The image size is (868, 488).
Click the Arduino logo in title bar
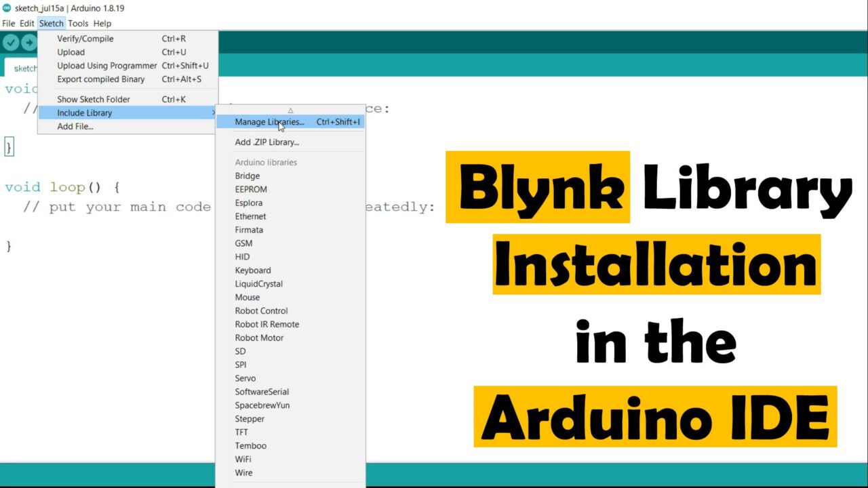[x=7, y=9]
